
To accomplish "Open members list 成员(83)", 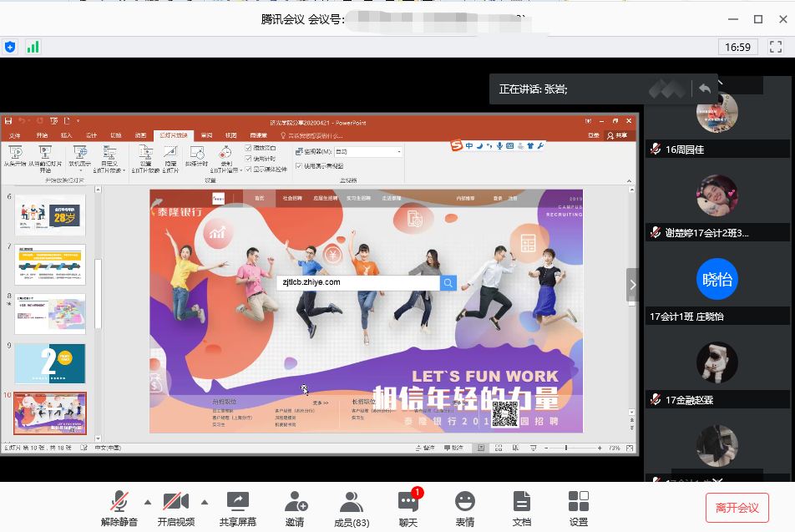I will (x=352, y=509).
